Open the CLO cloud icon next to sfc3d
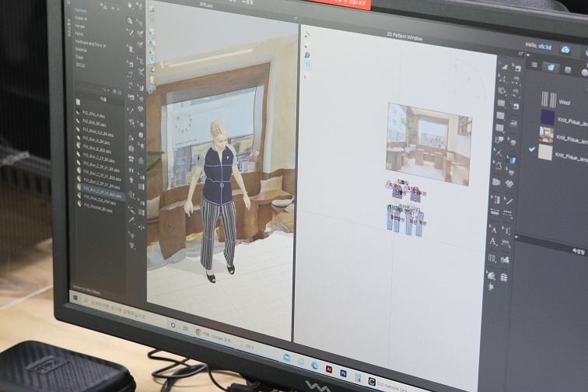Screen dimensions: 588x392 565,50
